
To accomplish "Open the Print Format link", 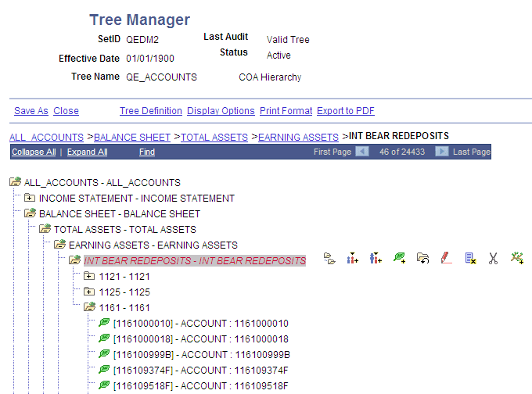I will (286, 111).
